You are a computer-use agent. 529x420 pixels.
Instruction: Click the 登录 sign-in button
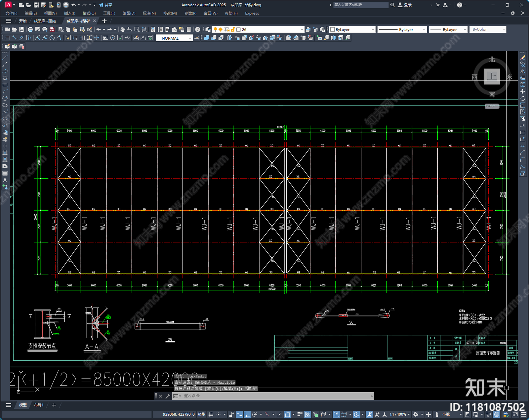point(405,5)
